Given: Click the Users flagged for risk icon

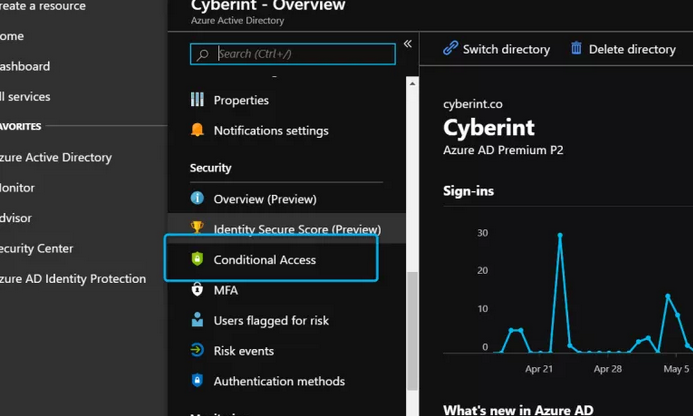Looking at the screenshot, I should (x=197, y=321).
